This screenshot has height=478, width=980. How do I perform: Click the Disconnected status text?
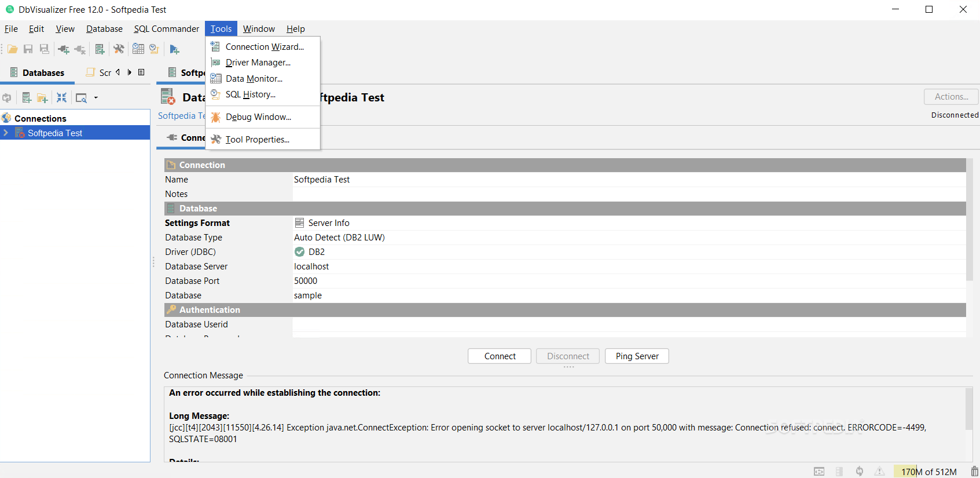click(x=955, y=115)
